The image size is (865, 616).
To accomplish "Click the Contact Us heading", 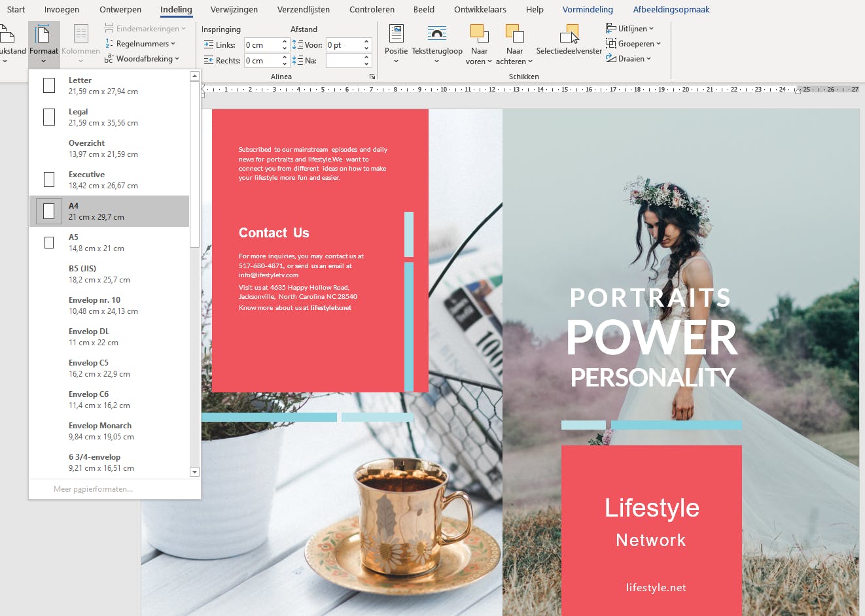I will click(274, 233).
